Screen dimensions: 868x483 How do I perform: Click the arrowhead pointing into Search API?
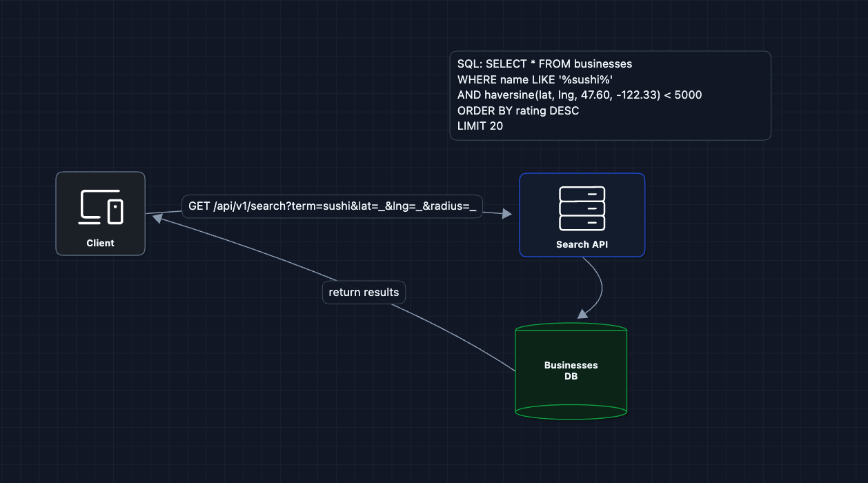(506, 214)
